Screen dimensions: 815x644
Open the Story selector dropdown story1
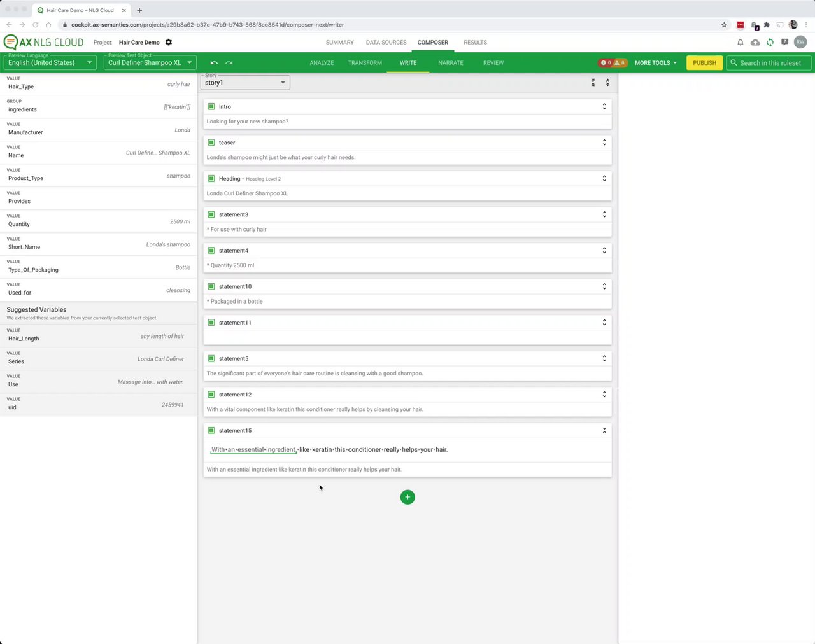tap(245, 82)
